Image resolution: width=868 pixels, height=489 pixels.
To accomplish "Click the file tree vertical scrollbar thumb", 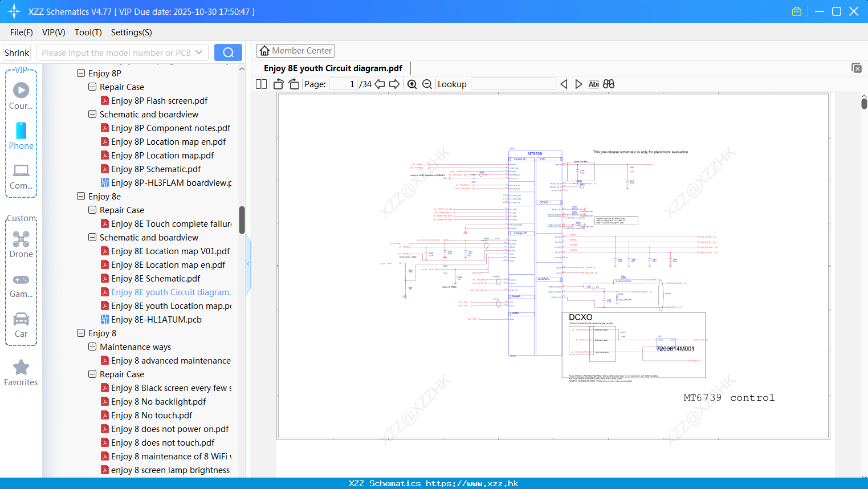I will [242, 220].
